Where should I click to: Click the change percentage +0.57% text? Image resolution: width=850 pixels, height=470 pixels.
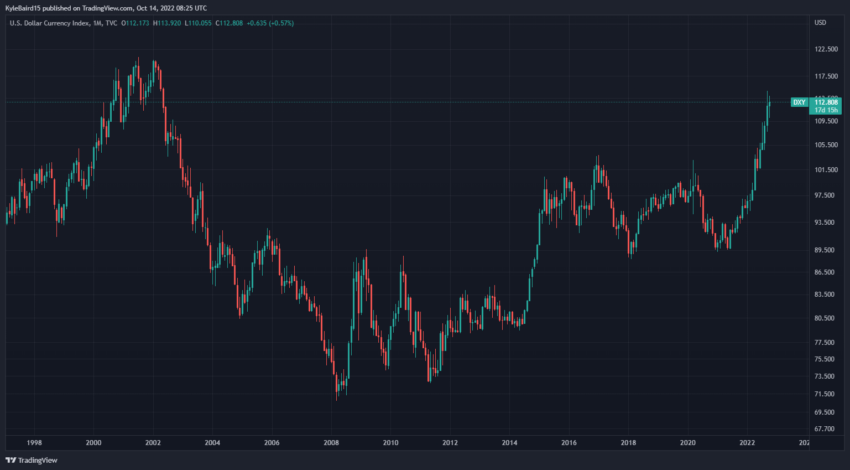pos(282,23)
